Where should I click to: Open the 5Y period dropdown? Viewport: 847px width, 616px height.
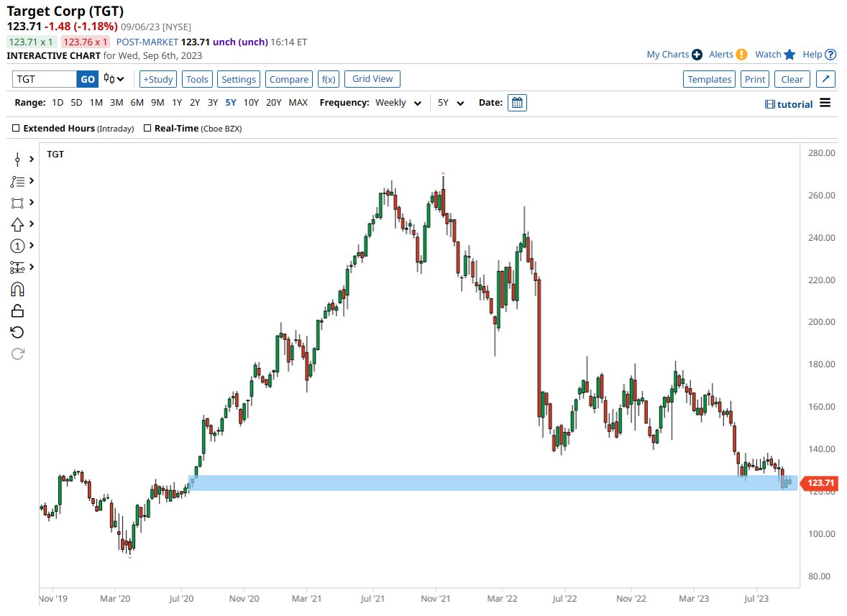tap(451, 103)
